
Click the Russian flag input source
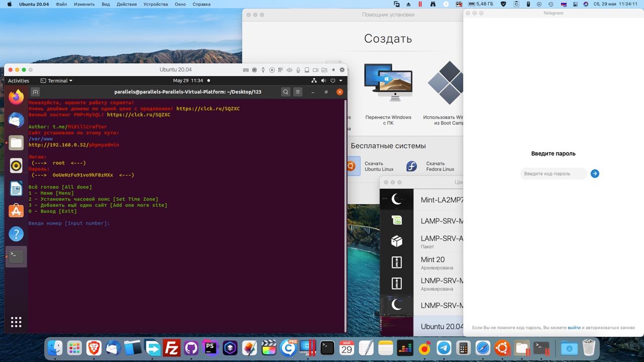tap(564, 4)
